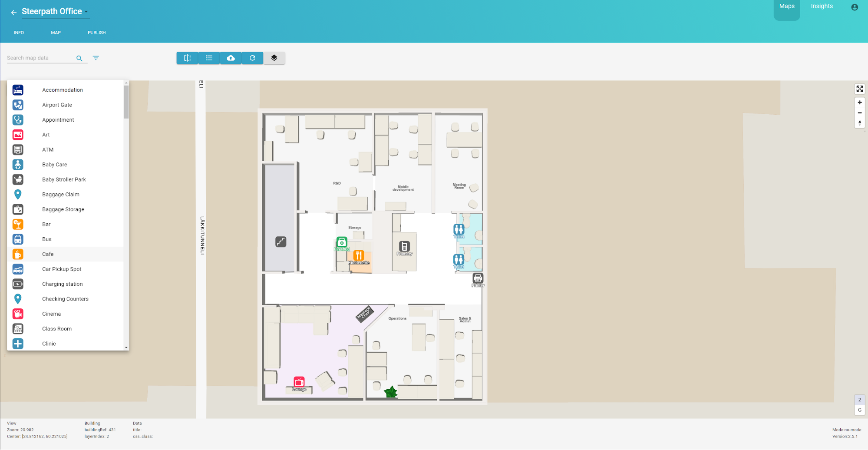
Task: Open the Steerpath Office name dropdown
Action: click(86, 12)
